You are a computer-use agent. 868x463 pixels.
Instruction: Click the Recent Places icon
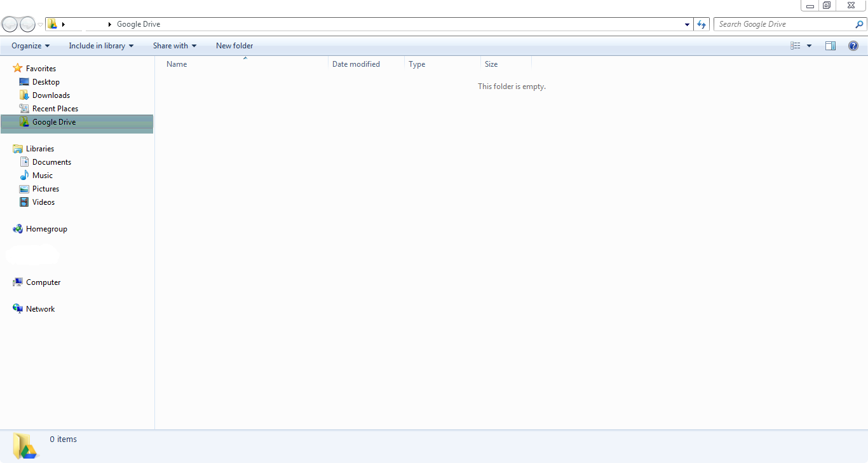point(24,109)
